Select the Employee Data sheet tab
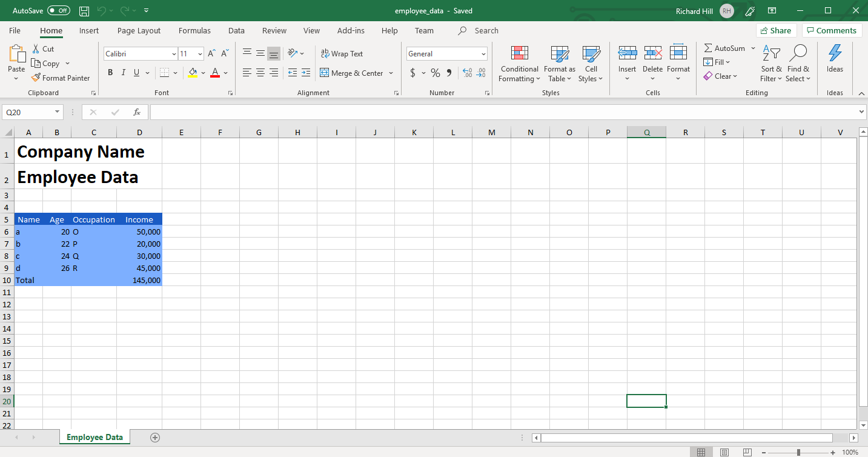Viewport: 868px width, 457px height. coord(94,437)
